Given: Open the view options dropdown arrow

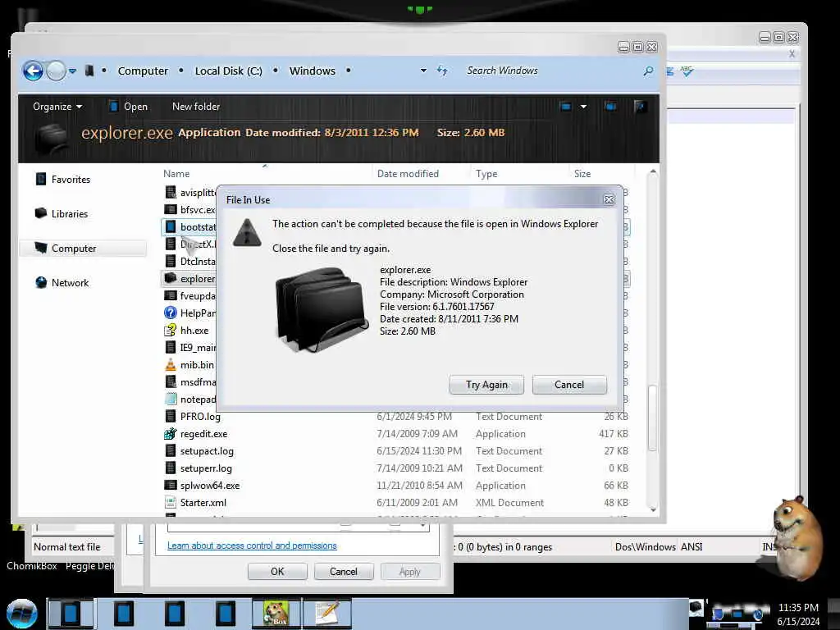Looking at the screenshot, I should tap(583, 107).
